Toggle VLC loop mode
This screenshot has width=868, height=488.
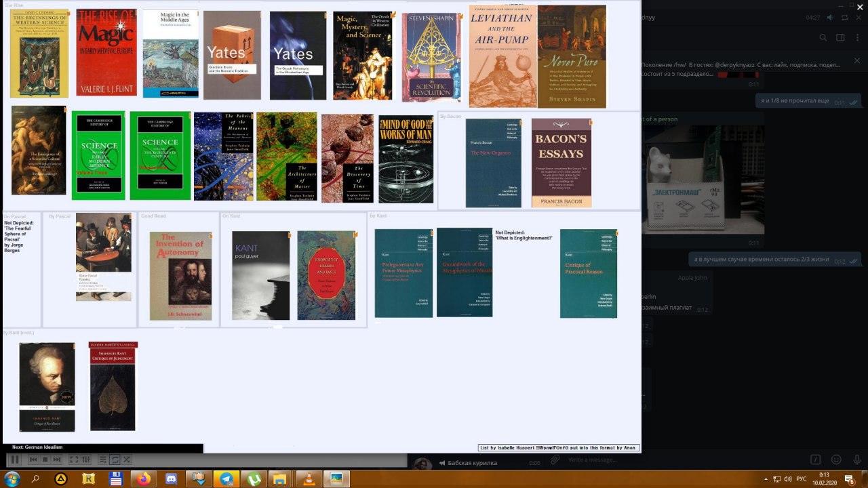pos(115,460)
